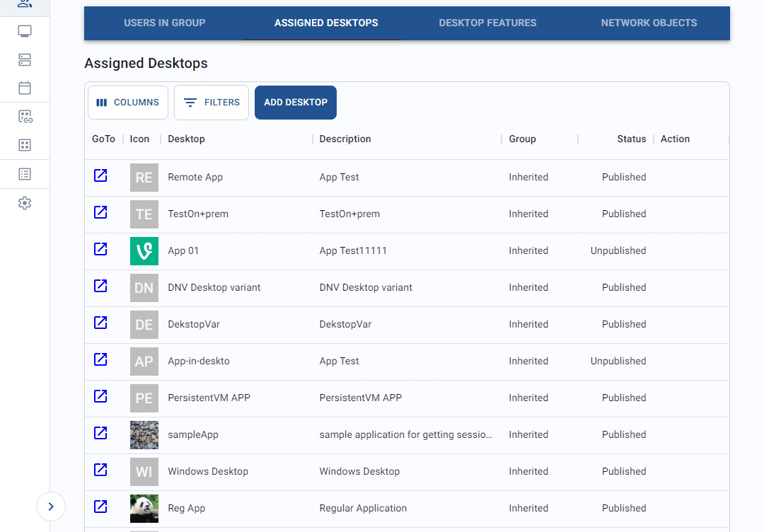The height and width of the screenshot is (532, 764).
Task: Open the calendar icon in the sidebar
Action: 24,88
